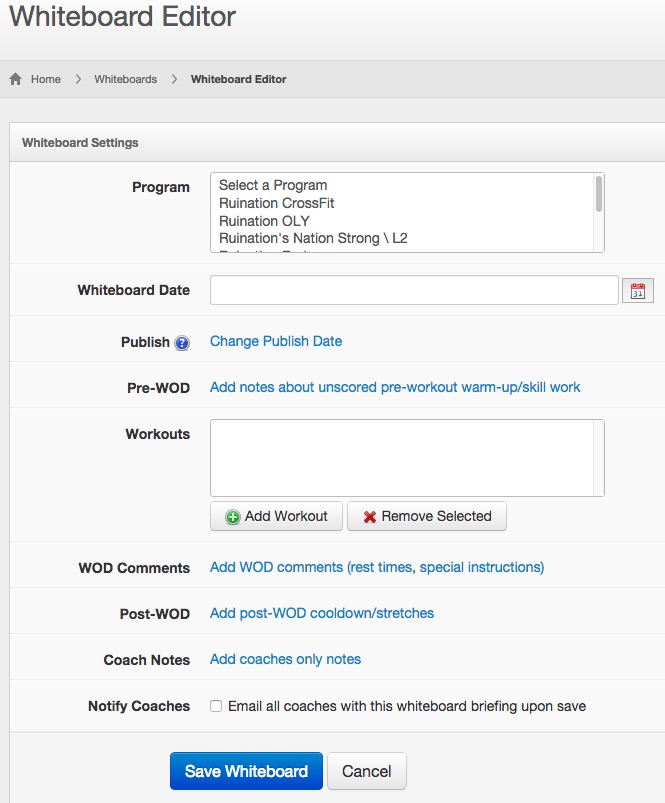Click Home breadcrumb text link

(x=46, y=79)
